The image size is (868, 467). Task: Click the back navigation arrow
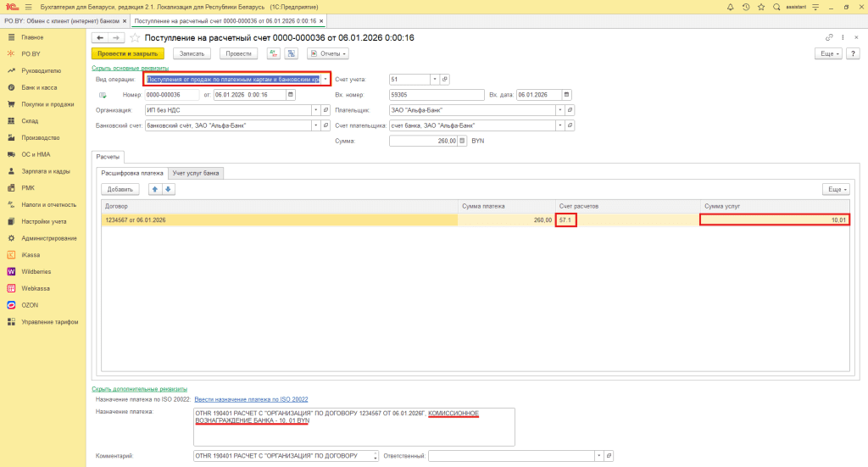99,38
